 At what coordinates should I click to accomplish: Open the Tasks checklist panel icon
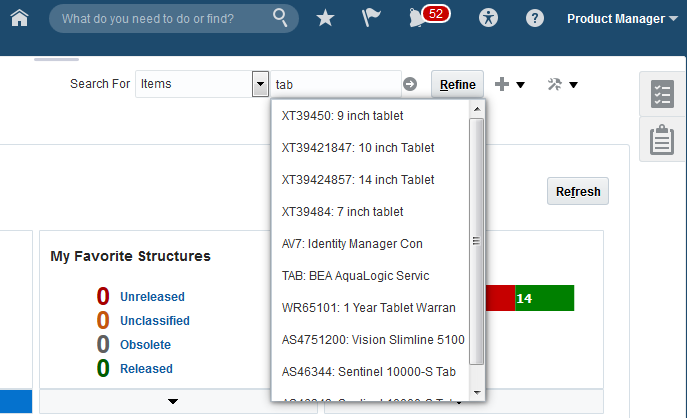(x=662, y=94)
